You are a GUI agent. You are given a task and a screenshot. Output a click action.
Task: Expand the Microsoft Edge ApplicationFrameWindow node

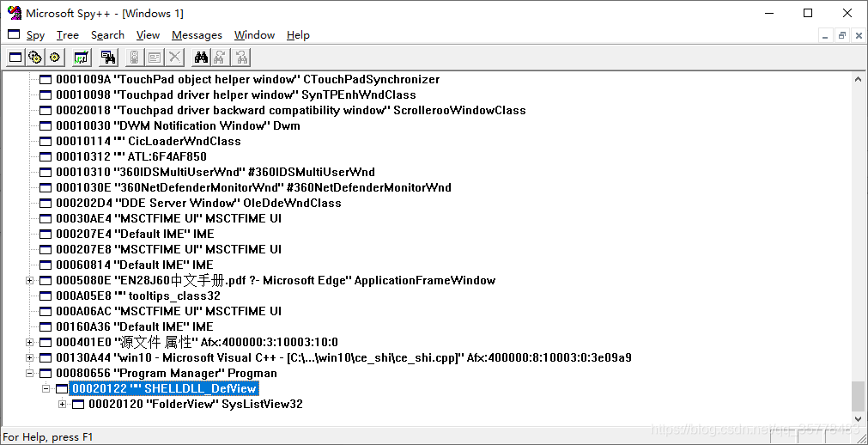(30, 280)
